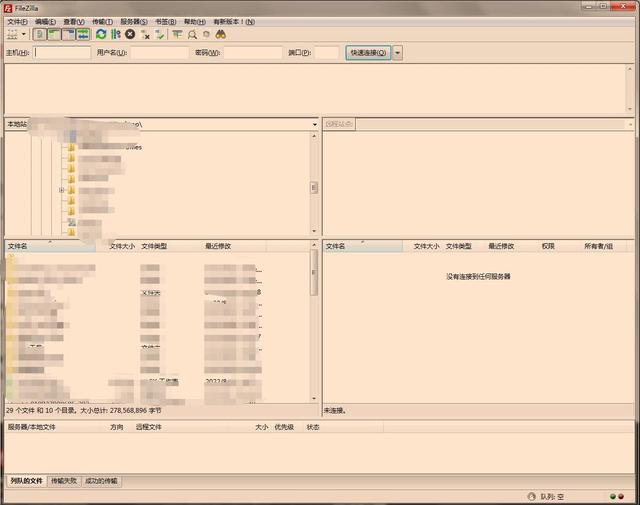This screenshot has width=640, height=505.
Task: Click the local file list scroll down arrow
Action: click(x=314, y=398)
